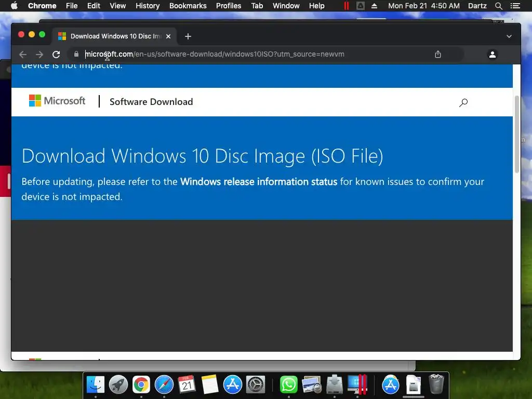Open the Chrome profile avatar icon
This screenshot has width=532, height=399.
click(x=493, y=54)
